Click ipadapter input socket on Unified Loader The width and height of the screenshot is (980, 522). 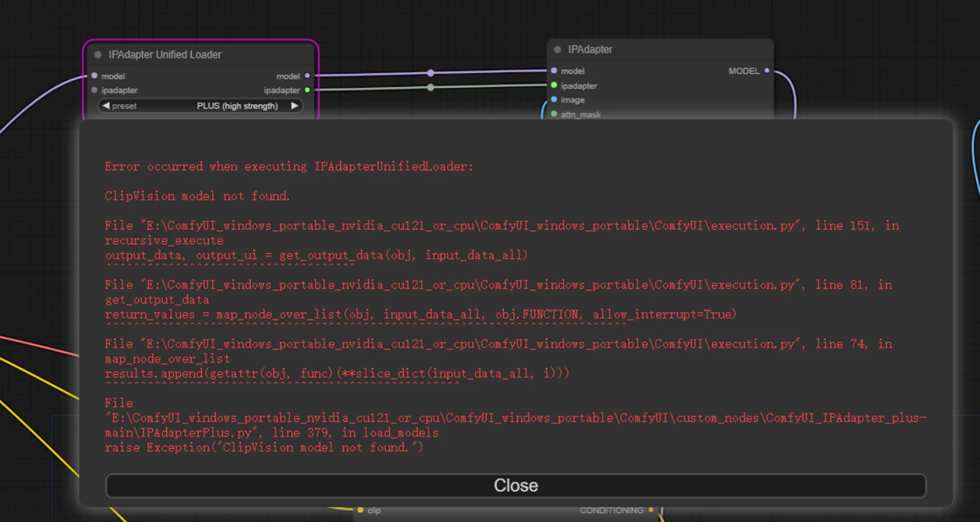tap(95, 90)
